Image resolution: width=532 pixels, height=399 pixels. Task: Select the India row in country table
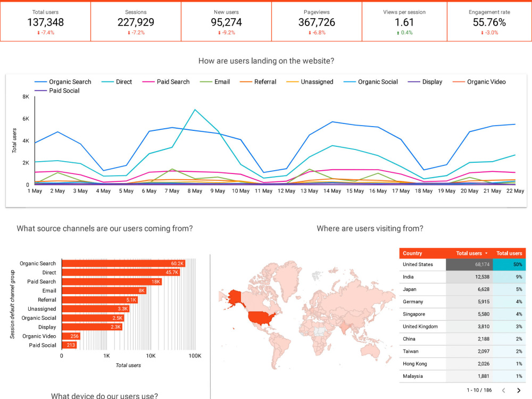tap(462, 277)
